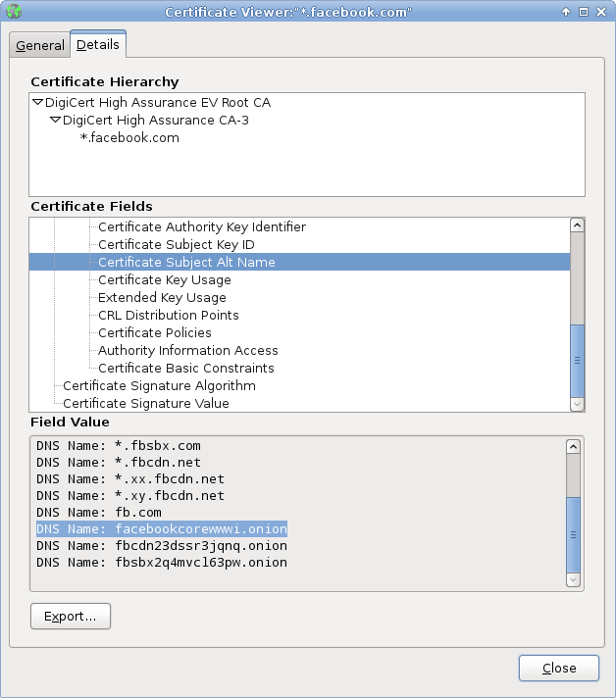Collapse DigiCert High Assurance EV Root CA
Screen dimensions: 616x698
point(38,102)
